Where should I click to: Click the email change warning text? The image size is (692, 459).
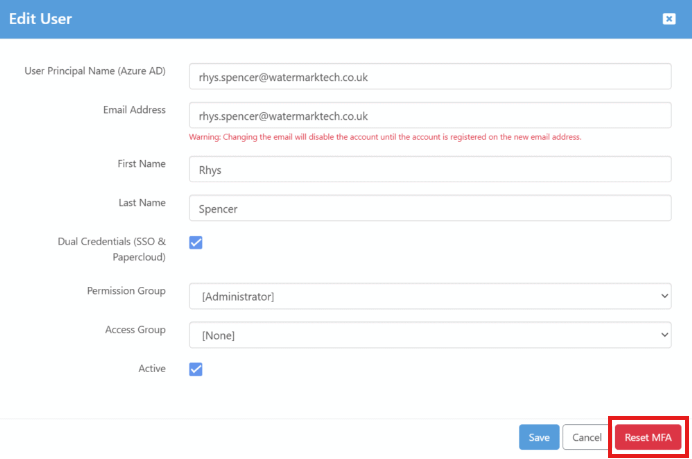pyautogui.click(x=385, y=137)
